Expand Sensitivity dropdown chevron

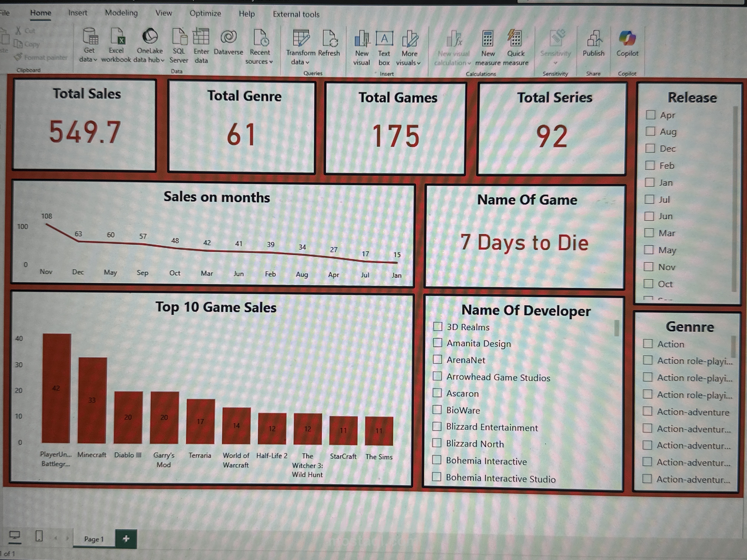[555, 63]
